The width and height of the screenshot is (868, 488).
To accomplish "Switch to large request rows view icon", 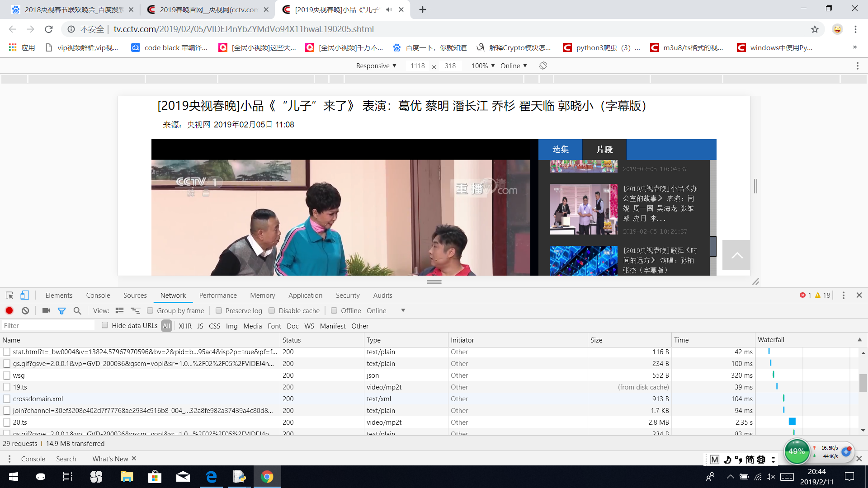I will click(119, 311).
